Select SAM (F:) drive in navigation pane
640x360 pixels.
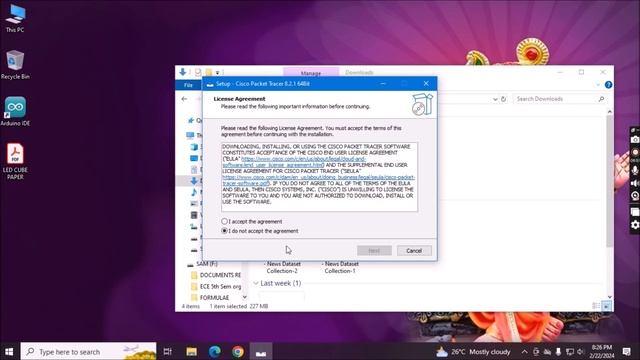207,264
